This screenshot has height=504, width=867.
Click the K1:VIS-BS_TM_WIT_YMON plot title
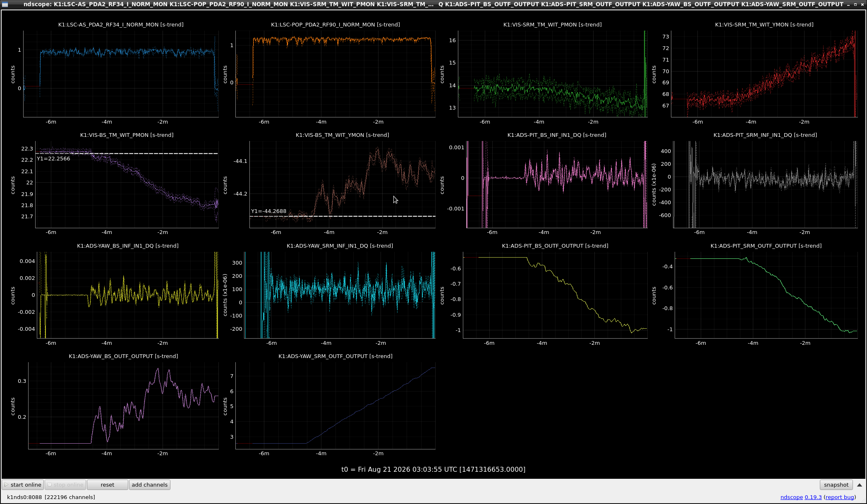[342, 135]
